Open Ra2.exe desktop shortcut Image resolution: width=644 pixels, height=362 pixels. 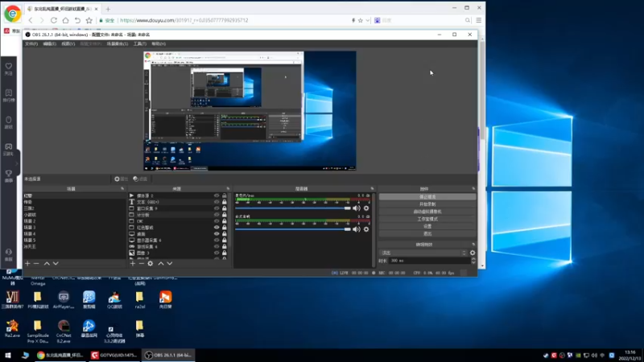coord(12,329)
